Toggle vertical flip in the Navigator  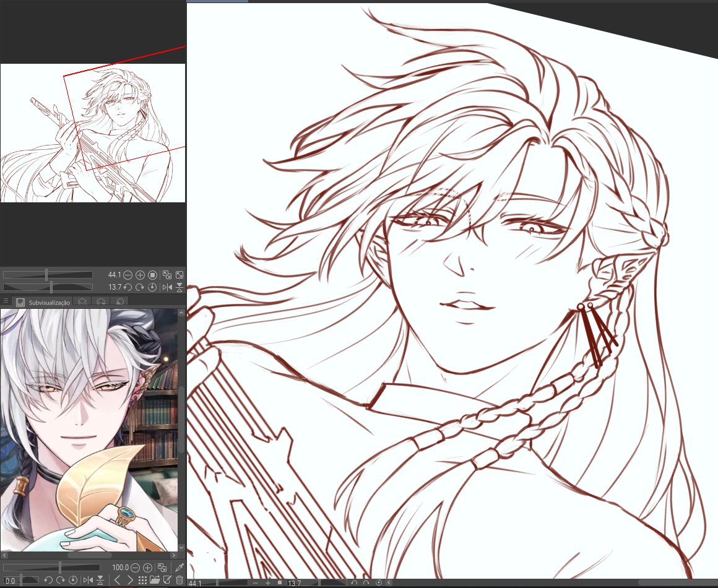pyautogui.click(x=178, y=287)
